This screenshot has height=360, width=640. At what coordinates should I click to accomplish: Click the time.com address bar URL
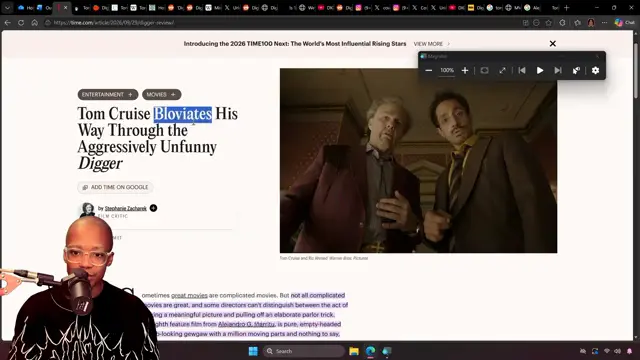(x=114, y=23)
